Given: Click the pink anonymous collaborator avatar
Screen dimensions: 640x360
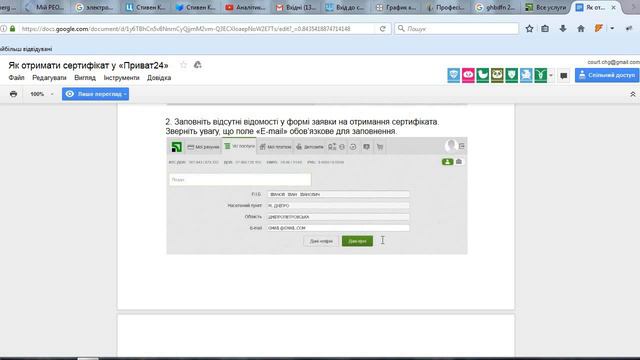Looking at the screenshot, I should click(x=468, y=75).
